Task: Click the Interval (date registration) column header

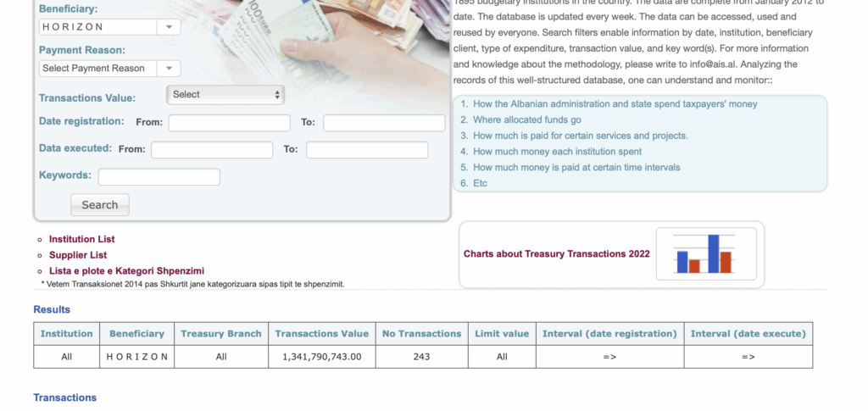Action: point(609,334)
